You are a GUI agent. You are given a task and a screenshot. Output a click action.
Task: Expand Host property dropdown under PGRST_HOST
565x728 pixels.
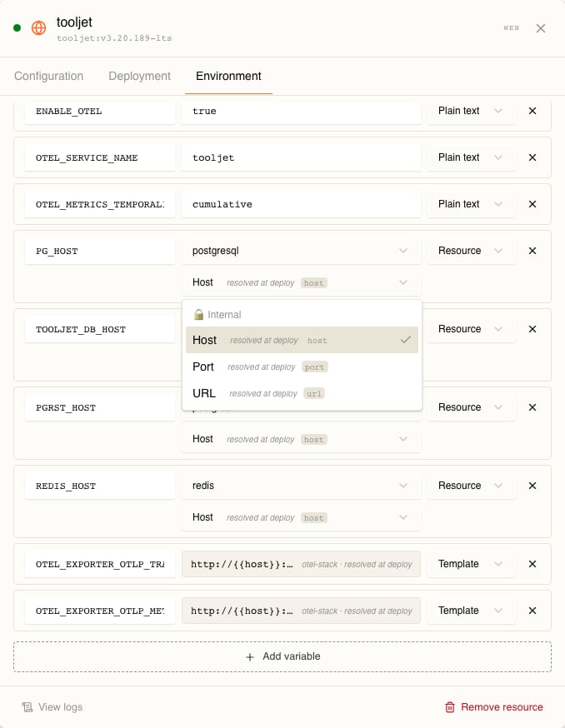(x=301, y=439)
